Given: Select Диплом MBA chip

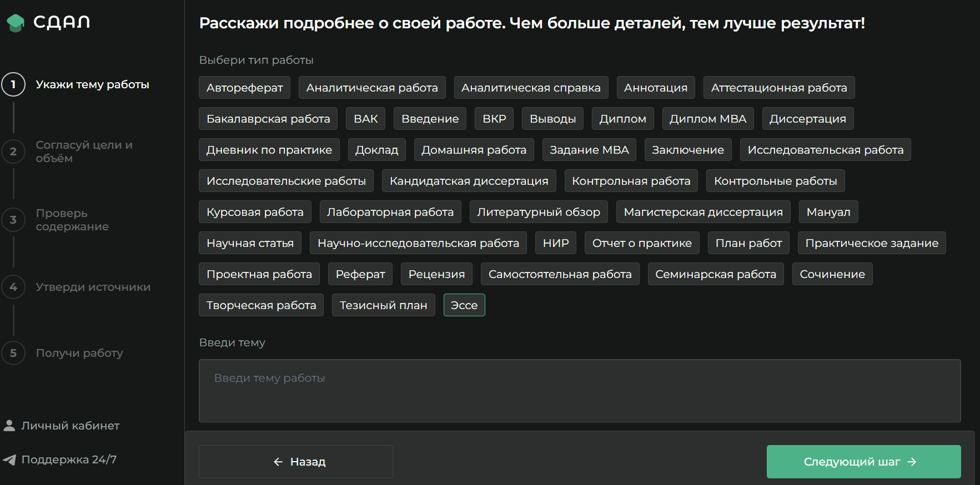Looking at the screenshot, I should click(x=708, y=119).
